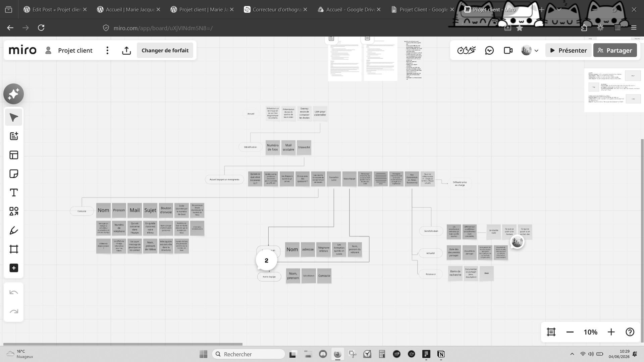Select the pen drawing tool
Screen dimensions: 644x362
pos(14,230)
